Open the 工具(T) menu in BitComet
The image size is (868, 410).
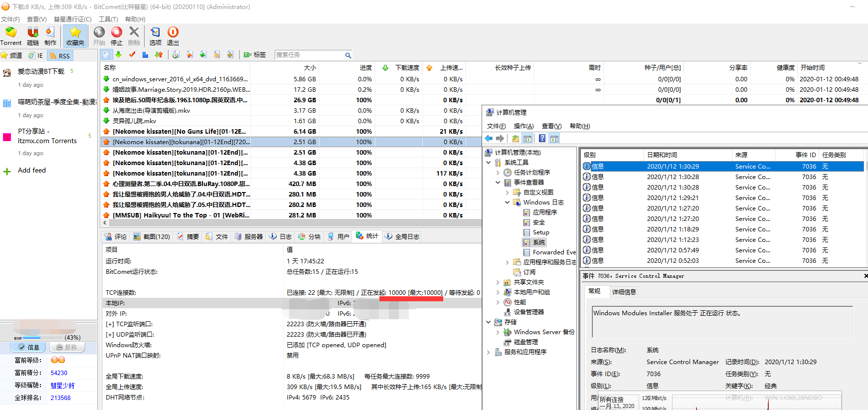pos(109,19)
